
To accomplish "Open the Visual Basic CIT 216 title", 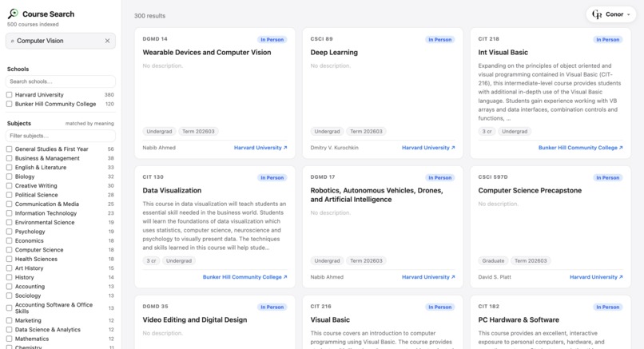I will (x=330, y=319).
